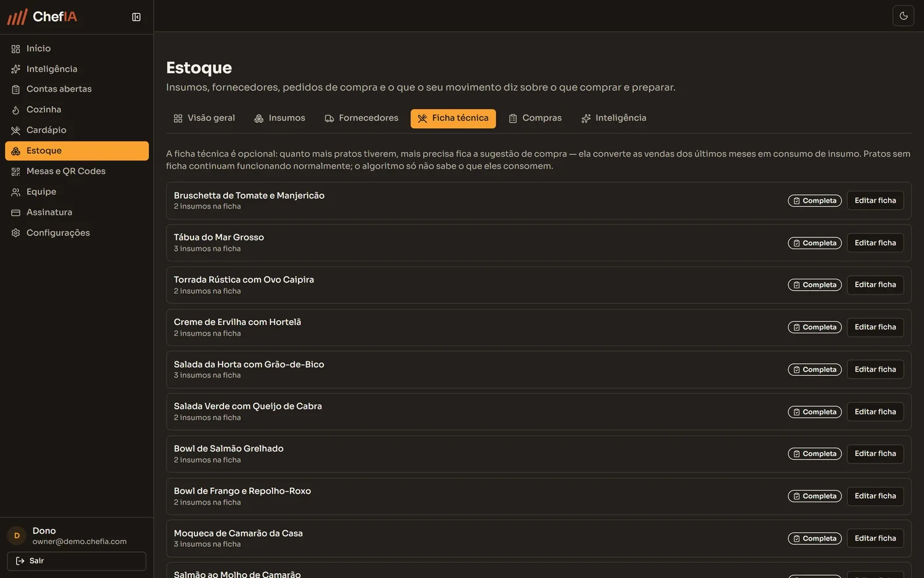
Task: Collapse the sidebar with the panel icon
Action: (x=136, y=17)
